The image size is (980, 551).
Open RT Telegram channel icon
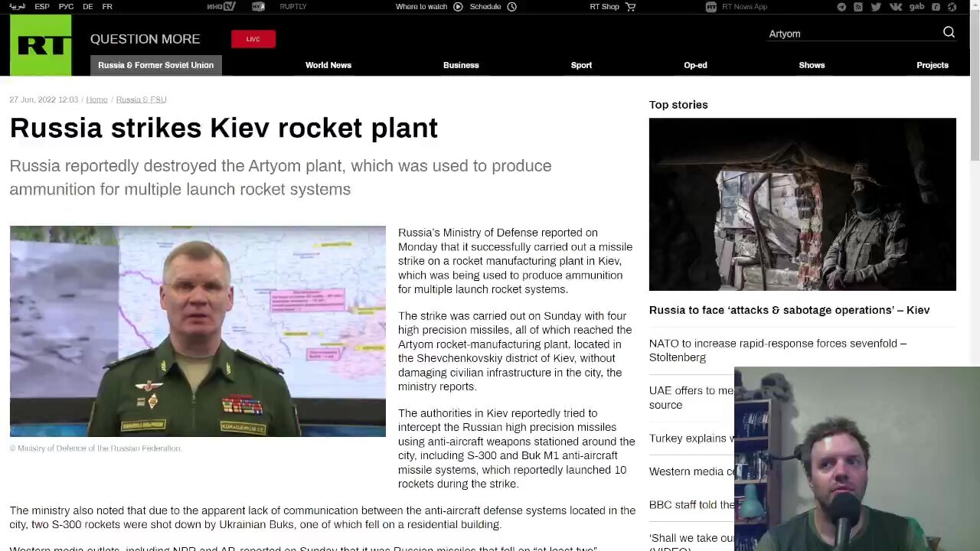point(841,7)
